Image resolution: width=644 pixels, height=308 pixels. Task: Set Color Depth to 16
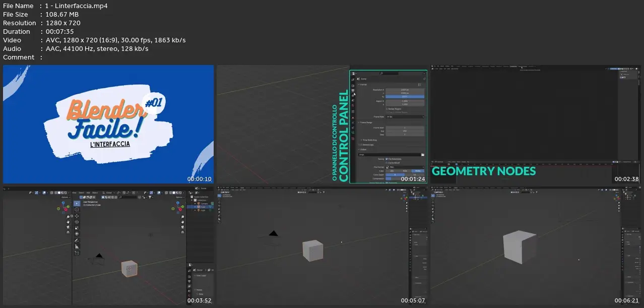coord(415,175)
